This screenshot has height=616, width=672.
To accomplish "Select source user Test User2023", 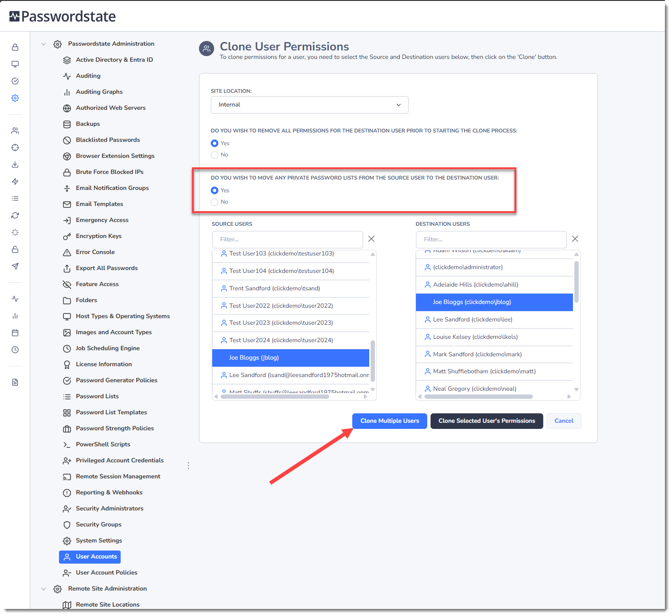I will [x=290, y=323].
